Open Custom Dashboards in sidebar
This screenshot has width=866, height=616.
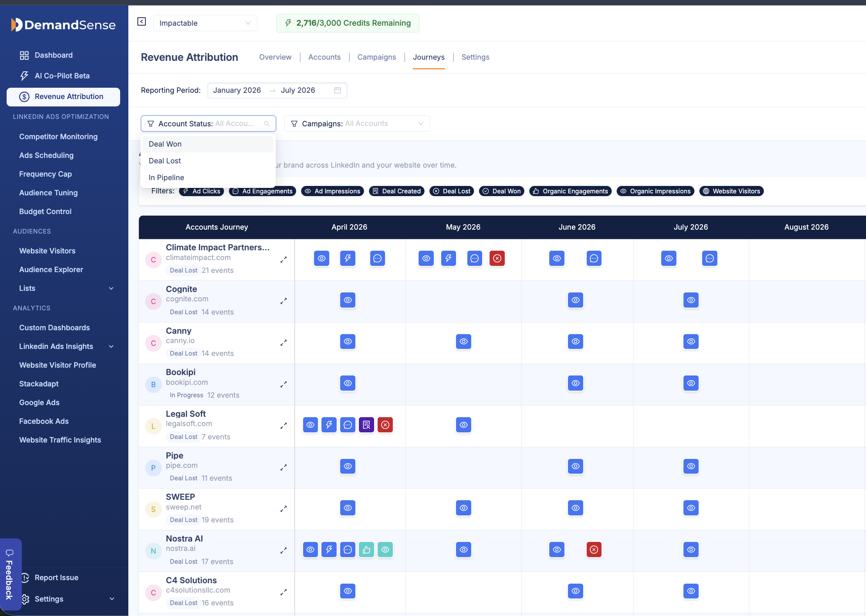[x=55, y=328]
